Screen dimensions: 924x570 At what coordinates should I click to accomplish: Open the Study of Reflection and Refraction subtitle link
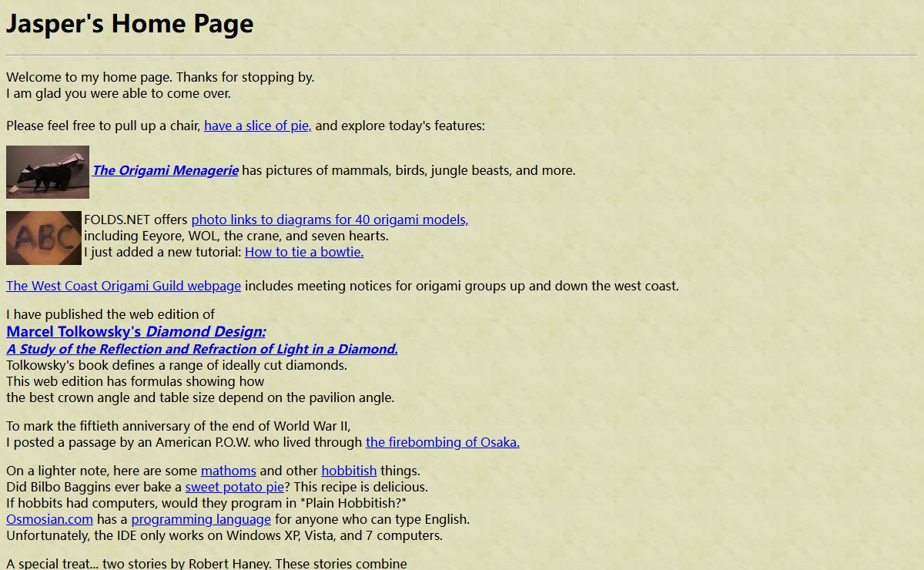coord(202,349)
